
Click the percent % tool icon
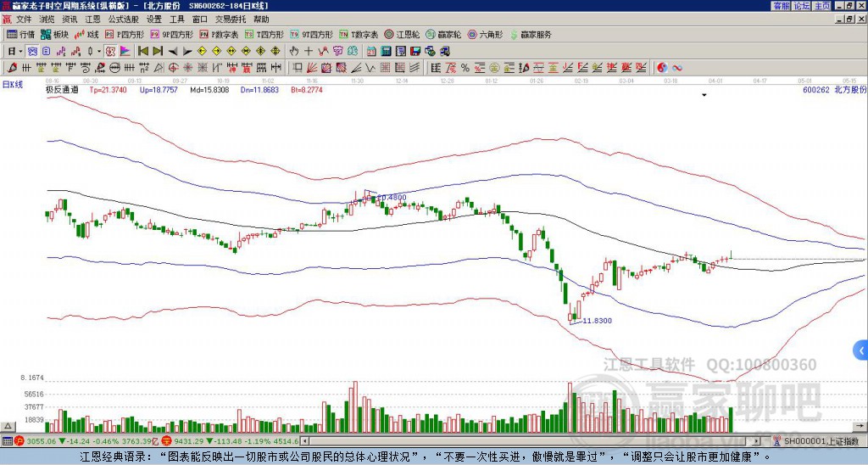tap(465, 68)
